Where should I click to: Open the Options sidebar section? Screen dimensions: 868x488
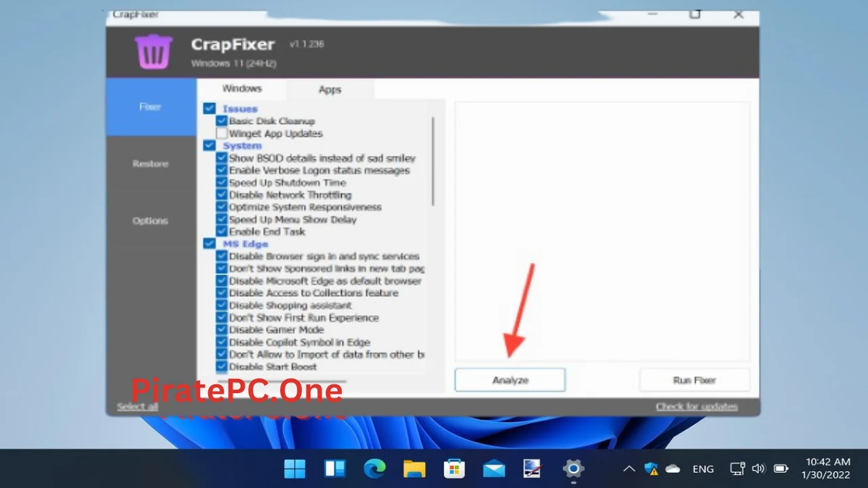pyautogui.click(x=151, y=220)
